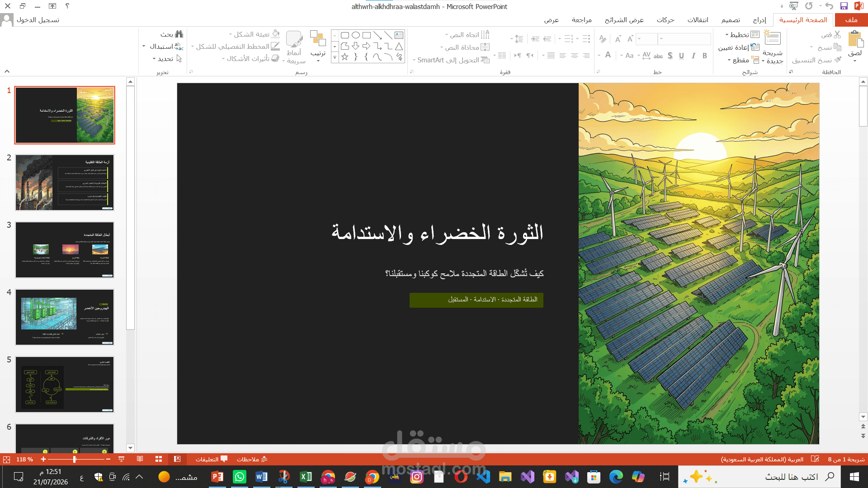Viewport: 868px width, 488px height.
Task: Open the Select (تحديد) dropdown
Action: pyautogui.click(x=167, y=59)
